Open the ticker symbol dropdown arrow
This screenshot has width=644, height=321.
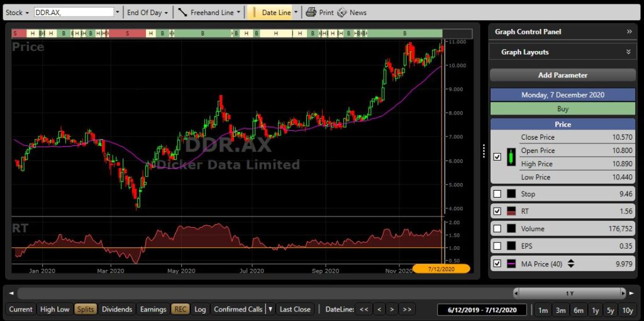(118, 13)
